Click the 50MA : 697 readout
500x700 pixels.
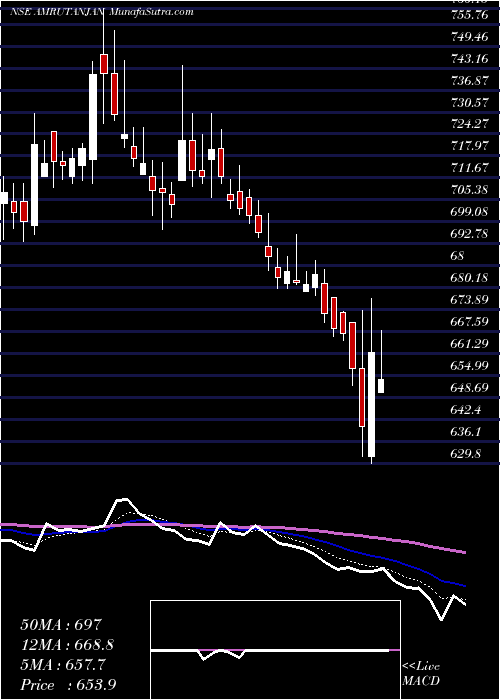click(x=61, y=624)
